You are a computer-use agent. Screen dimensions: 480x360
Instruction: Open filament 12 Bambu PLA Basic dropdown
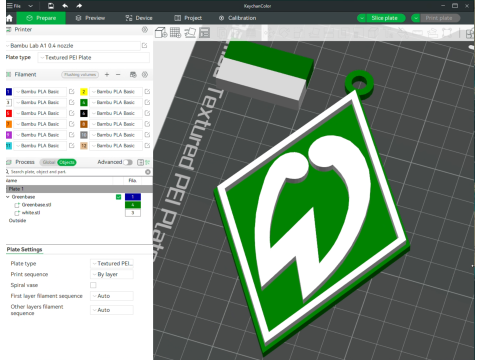(x=116, y=146)
